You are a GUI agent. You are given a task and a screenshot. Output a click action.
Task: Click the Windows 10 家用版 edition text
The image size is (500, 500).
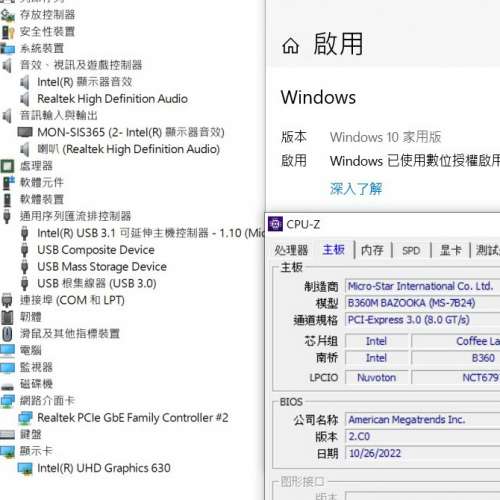coord(385,137)
